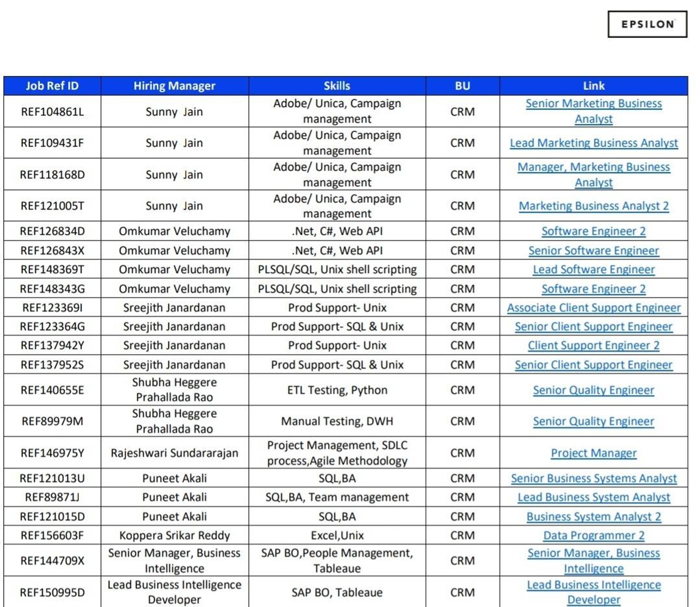
Task: Click Lead Software Engineer link
Action: point(593,269)
